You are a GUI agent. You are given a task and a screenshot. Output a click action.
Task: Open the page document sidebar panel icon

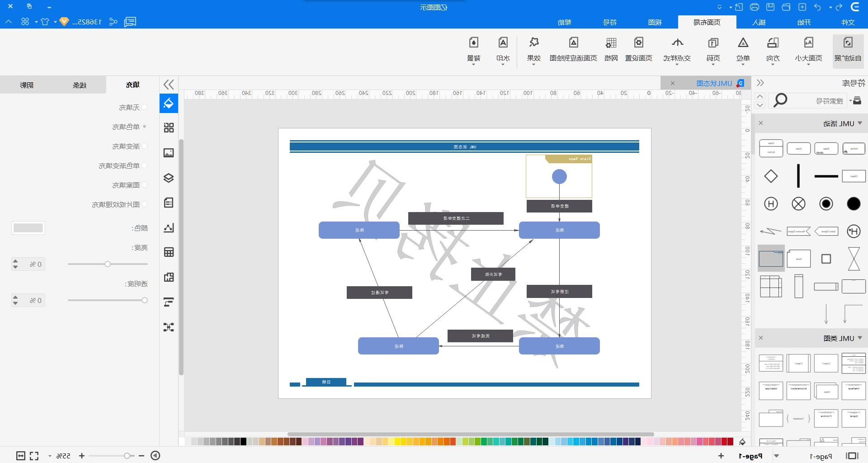tap(169, 203)
